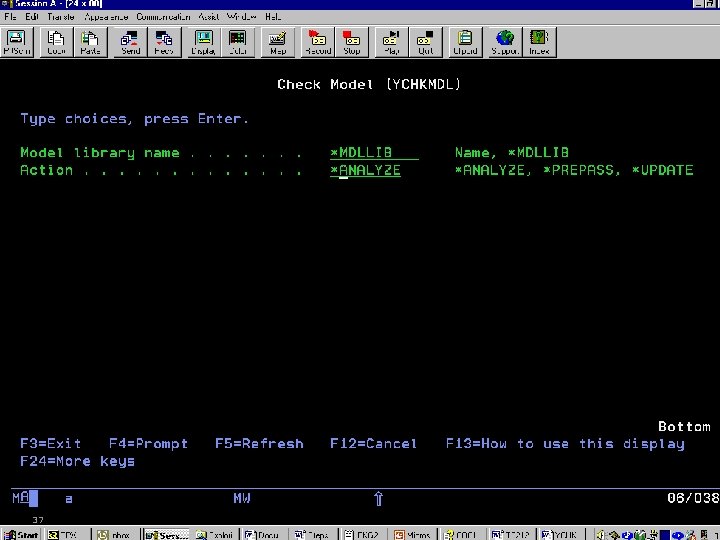This screenshot has width=720, height=540.
Task: Switch to the YCHK Word taskbar button
Action: pyautogui.click(x=560, y=534)
